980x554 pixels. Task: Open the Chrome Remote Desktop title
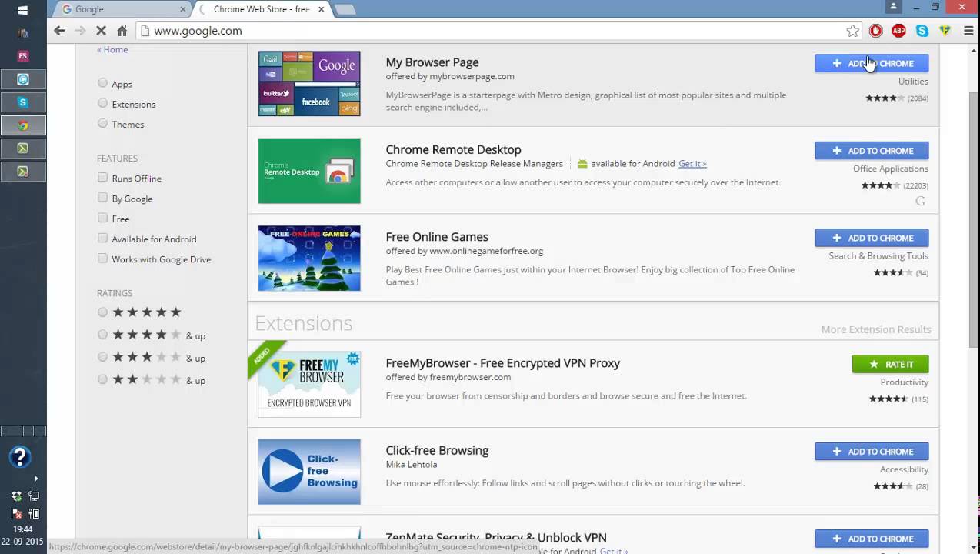pyautogui.click(x=453, y=149)
